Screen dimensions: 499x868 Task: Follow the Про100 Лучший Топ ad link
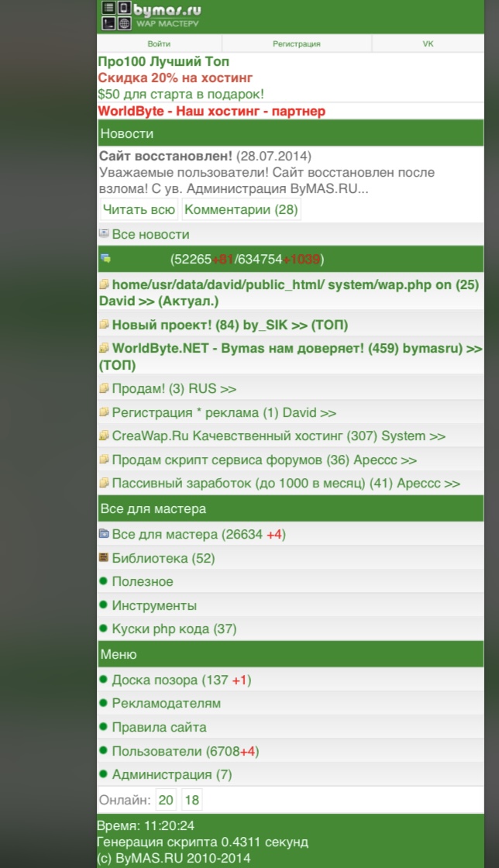point(163,61)
